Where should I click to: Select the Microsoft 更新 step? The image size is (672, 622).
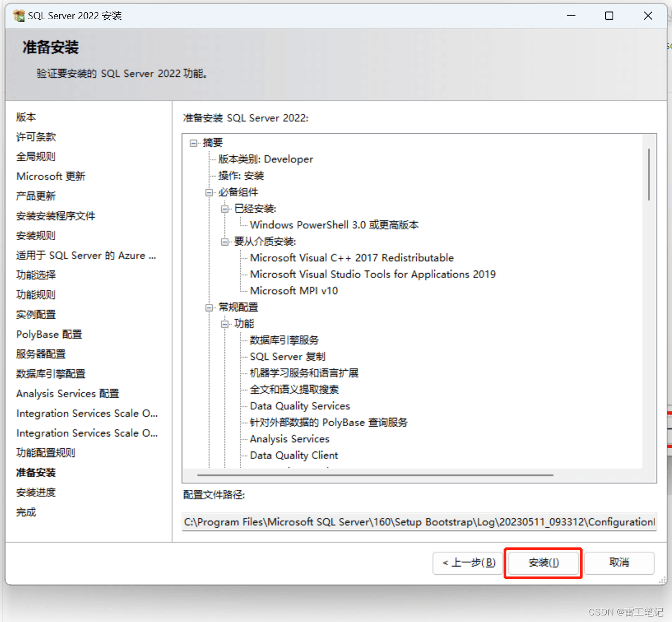pos(51,176)
